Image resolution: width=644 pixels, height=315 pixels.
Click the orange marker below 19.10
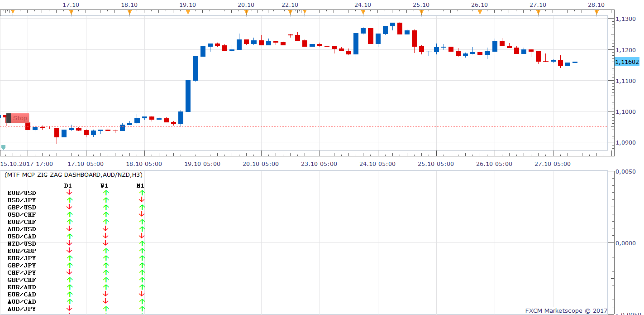188,12
